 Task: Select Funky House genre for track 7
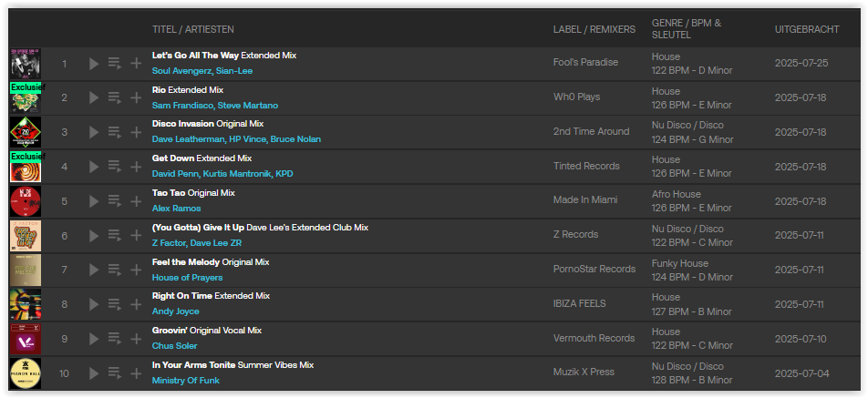pyautogui.click(x=680, y=263)
